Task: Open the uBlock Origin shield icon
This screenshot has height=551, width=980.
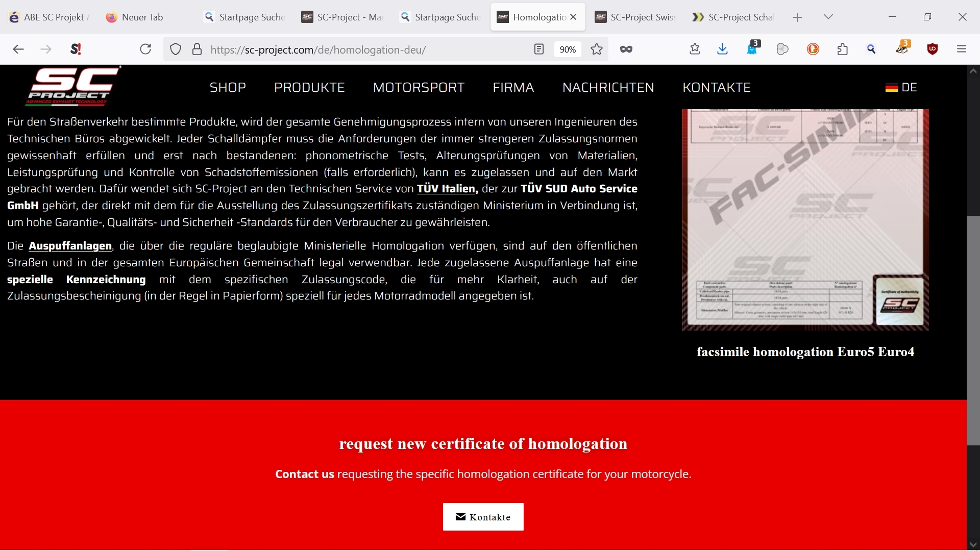Action: (933, 49)
